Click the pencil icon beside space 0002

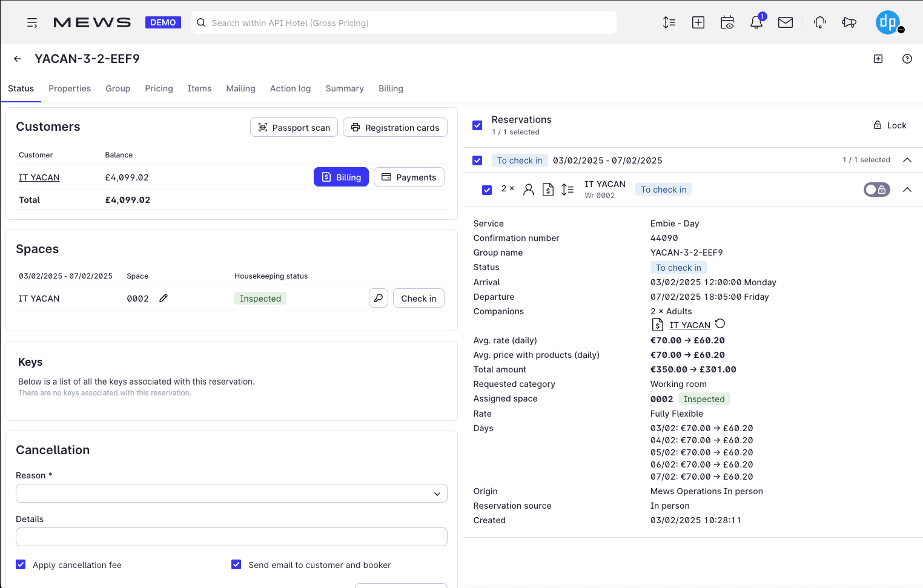(164, 298)
